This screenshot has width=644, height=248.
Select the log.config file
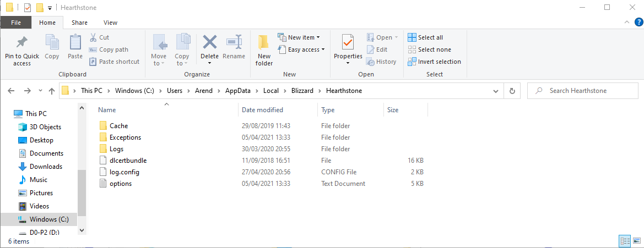tap(125, 172)
